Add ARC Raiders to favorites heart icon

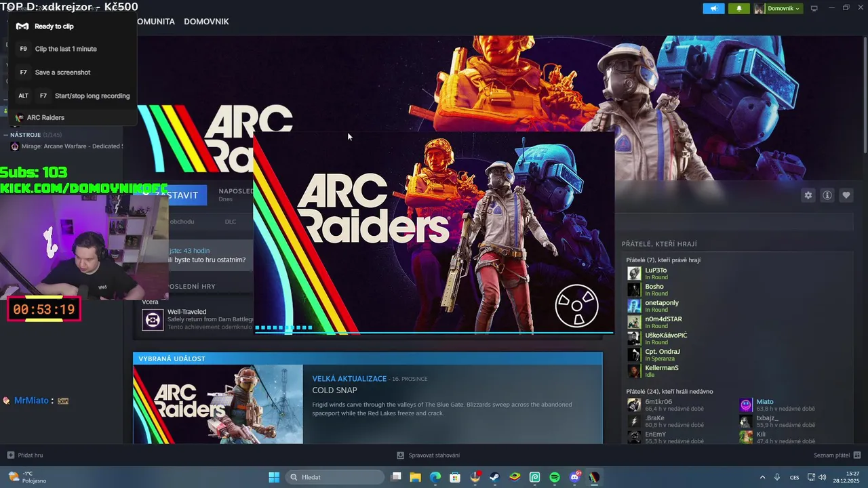pyautogui.click(x=846, y=195)
